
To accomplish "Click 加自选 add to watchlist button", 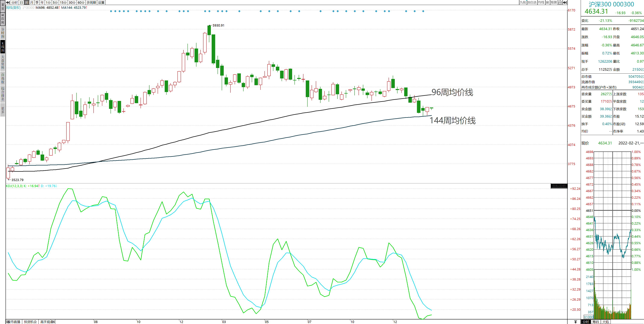I will coord(532,3).
